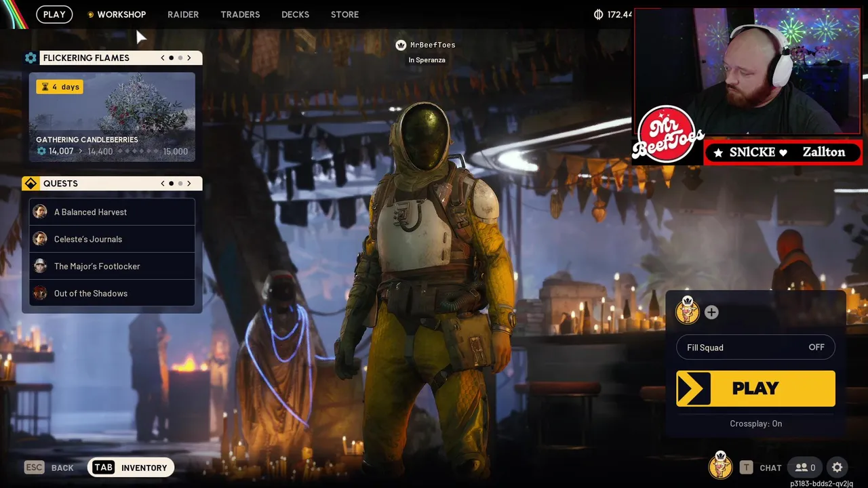Click the 14,007 candleberries count
This screenshot has height=488, width=868.
tap(61, 151)
